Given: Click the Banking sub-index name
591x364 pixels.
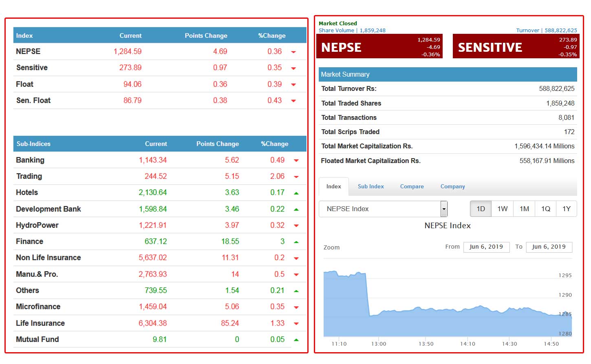Looking at the screenshot, I should click(30, 160).
